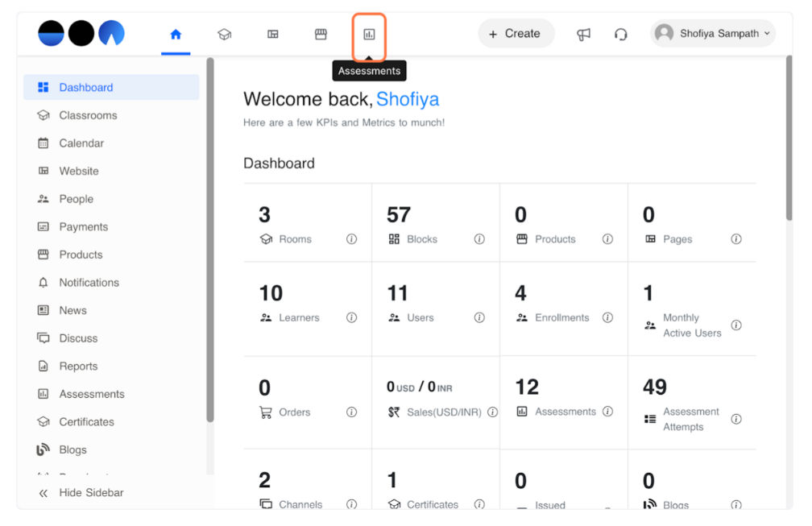
Task: Click the Sales(USD/INR) info icon
Action: point(493,412)
